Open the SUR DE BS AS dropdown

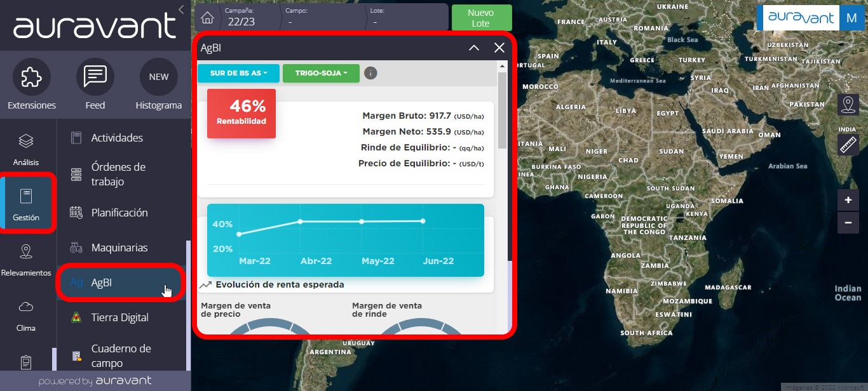pos(238,73)
